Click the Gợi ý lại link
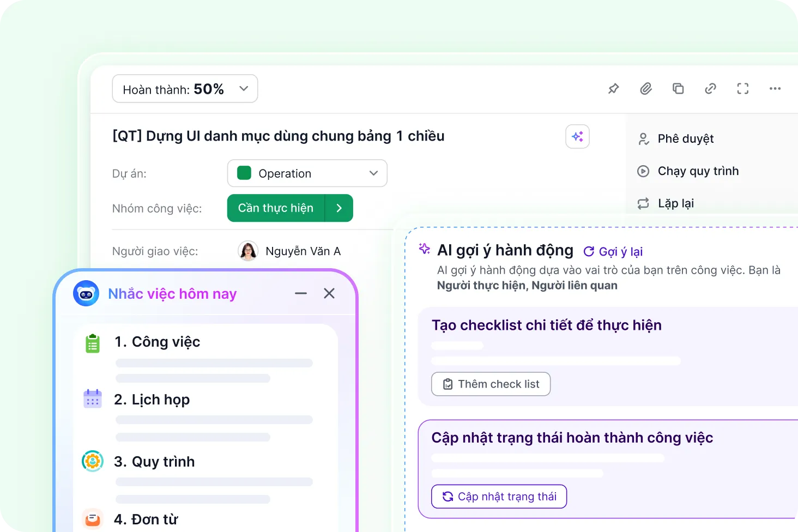798x532 pixels. point(621,251)
